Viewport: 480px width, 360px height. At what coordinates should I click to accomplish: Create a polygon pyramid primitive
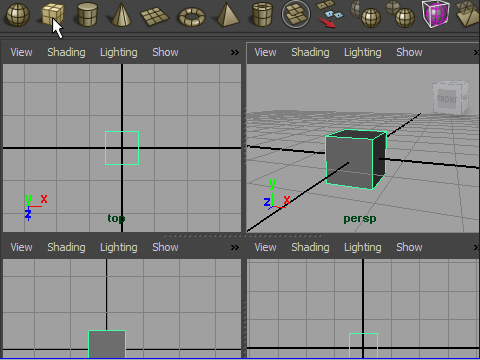tap(228, 15)
